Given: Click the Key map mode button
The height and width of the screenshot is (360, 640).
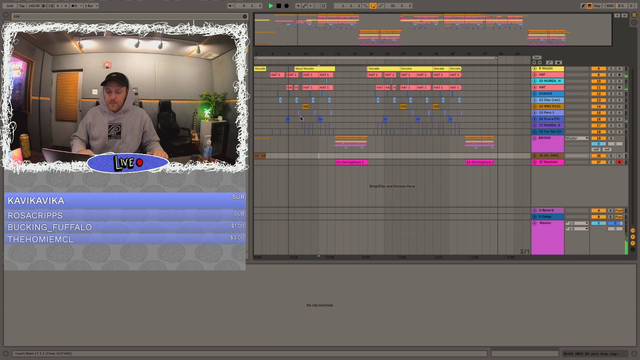Looking at the screenshot, I should (x=597, y=6).
